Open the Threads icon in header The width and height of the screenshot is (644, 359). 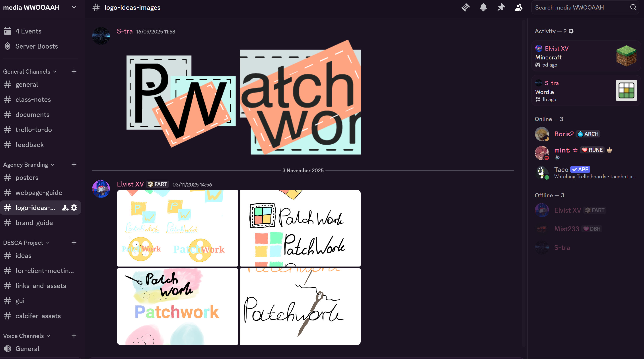click(465, 7)
